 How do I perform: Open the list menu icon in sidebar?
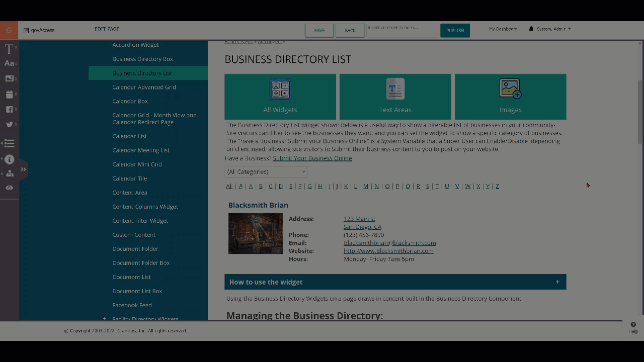9,143
